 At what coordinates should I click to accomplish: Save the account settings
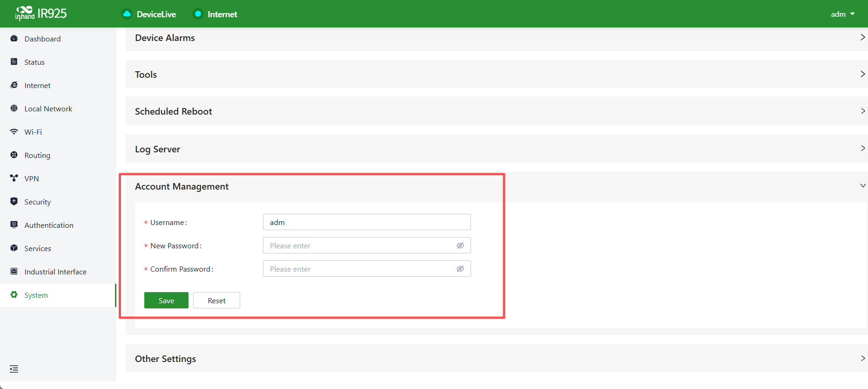[166, 300]
